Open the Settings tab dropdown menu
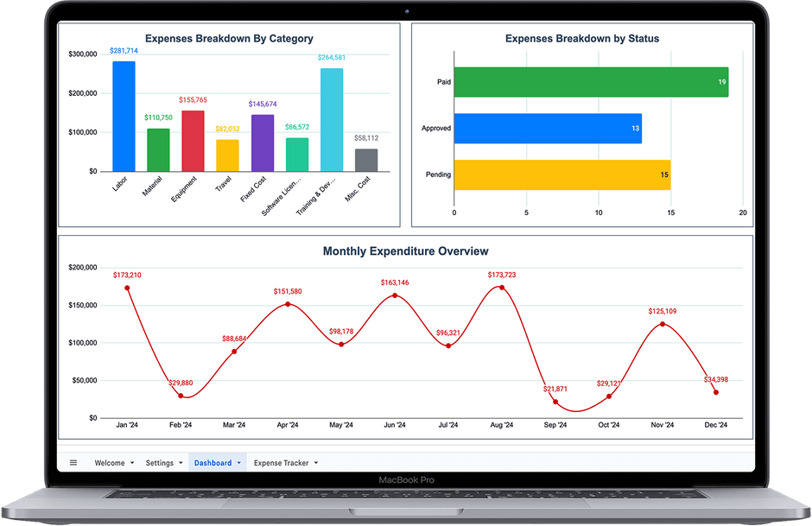 pyautogui.click(x=179, y=463)
